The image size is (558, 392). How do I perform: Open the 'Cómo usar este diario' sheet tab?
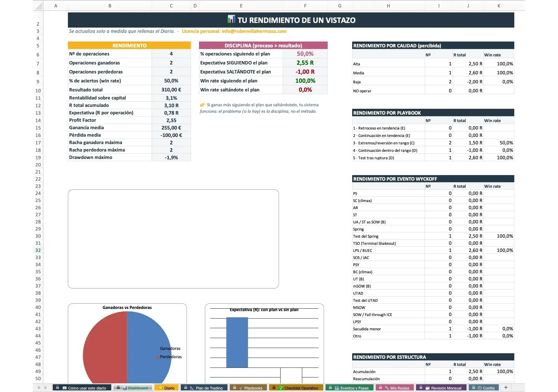pos(82,388)
